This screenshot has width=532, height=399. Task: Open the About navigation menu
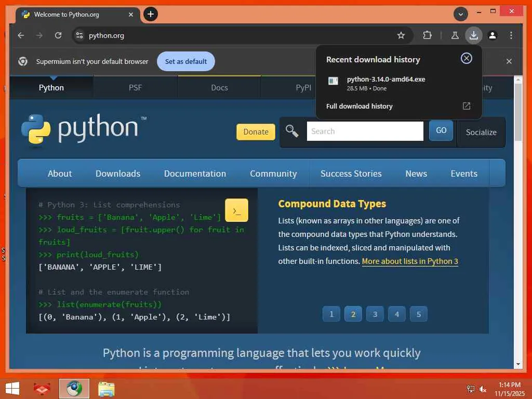click(60, 174)
